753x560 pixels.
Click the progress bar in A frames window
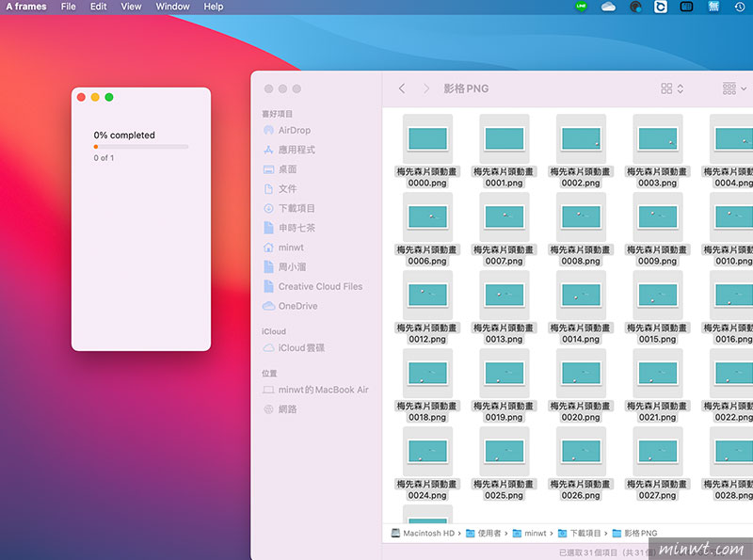(x=141, y=147)
